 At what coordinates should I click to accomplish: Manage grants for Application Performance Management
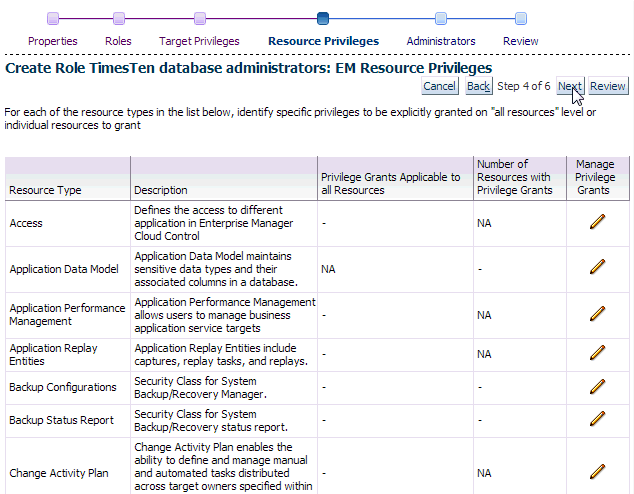pos(597,314)
